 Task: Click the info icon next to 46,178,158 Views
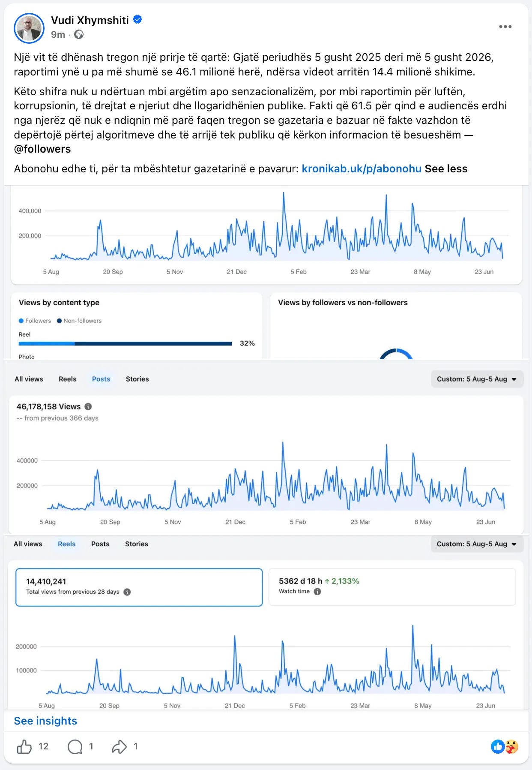point(88,406)
